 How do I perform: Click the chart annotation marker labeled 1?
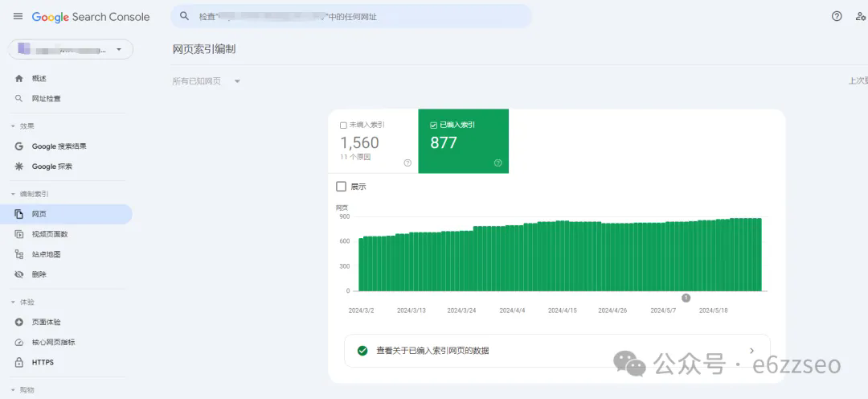tap(686, 298)
